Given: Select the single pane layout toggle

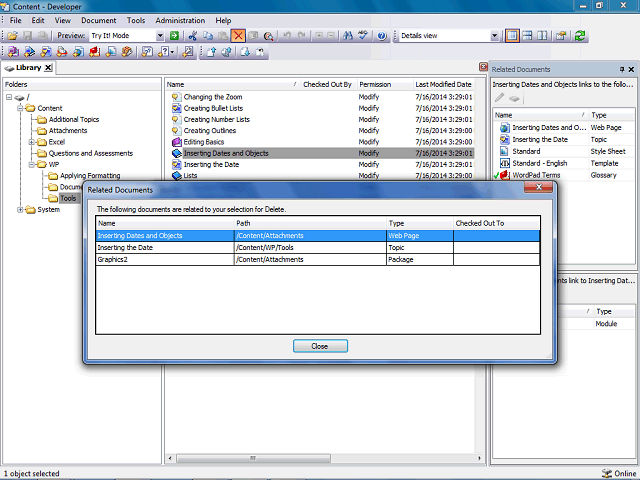Looking at the screenshot, I should click(512, 36).
